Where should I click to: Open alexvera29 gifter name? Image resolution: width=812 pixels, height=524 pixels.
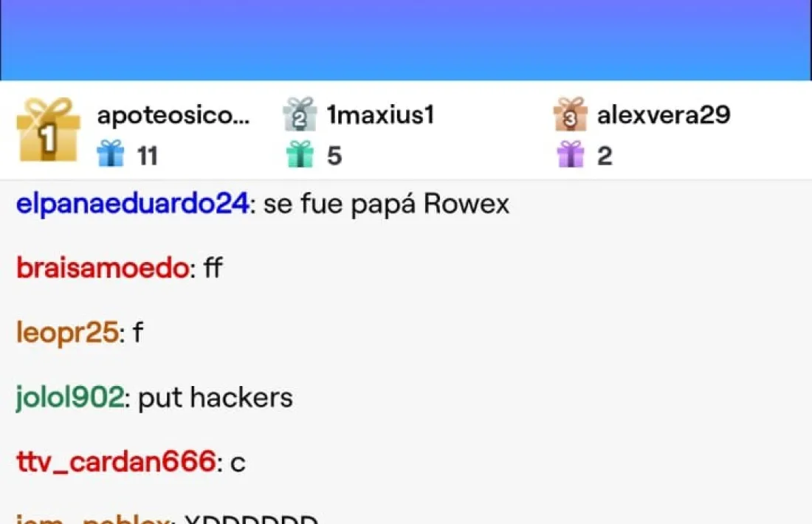tap(664, 114)
